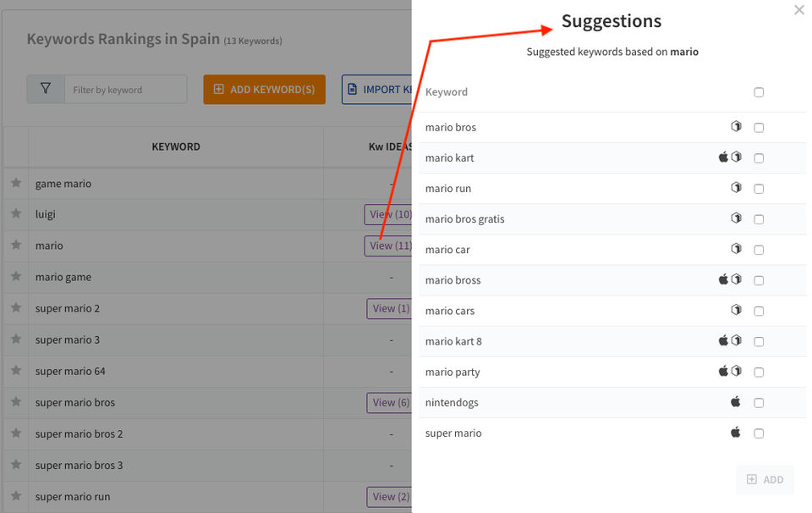This screenshot has width=812, height=513.
Task: View the 6 ideas for 'super mario bros'
Action: [x=389, y=403]
